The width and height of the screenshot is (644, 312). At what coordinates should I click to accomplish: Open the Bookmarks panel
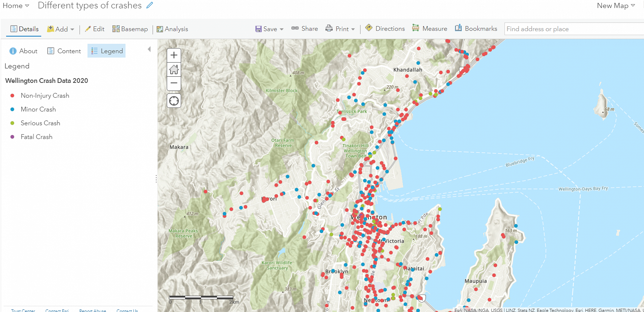tap(476, 29)
